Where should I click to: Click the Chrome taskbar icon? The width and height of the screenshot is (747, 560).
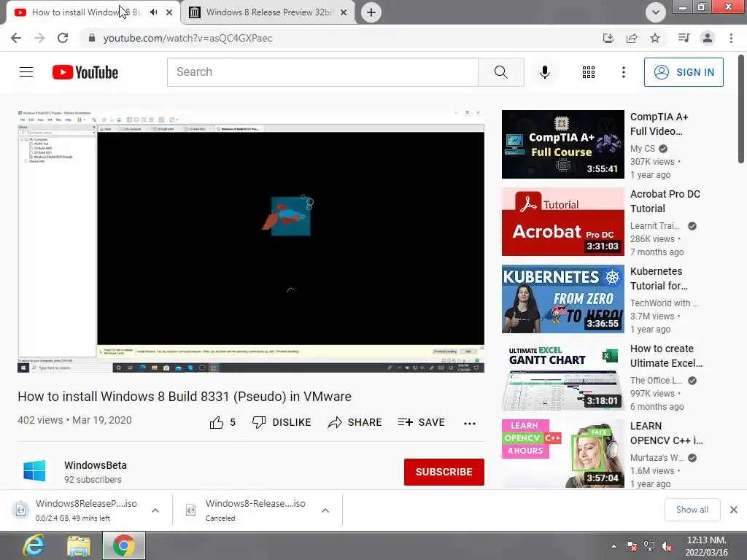124,545
